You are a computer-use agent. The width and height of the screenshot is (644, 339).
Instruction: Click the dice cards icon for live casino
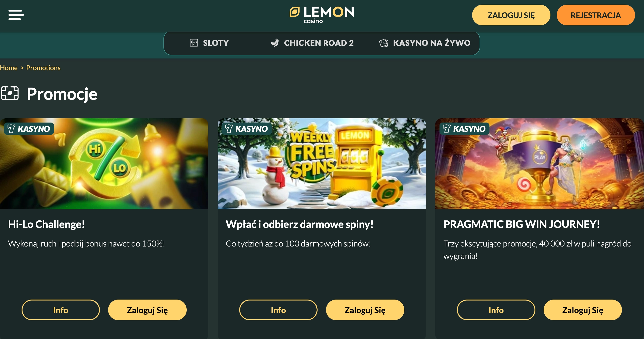pos(383,43)
